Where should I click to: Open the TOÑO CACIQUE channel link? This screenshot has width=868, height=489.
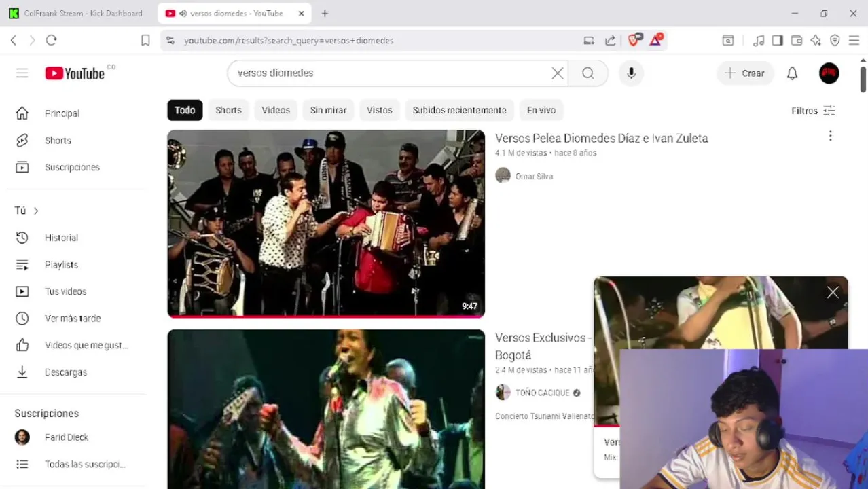click(542, 393)
